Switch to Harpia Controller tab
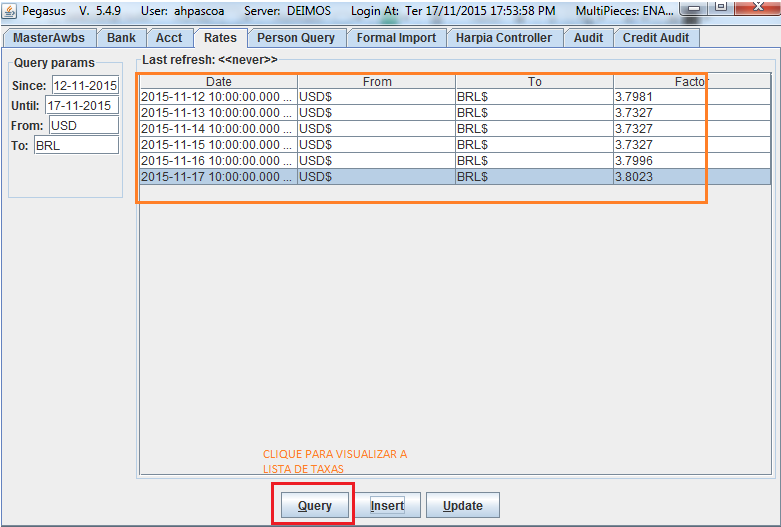Viewport: 781px width, 527px height. pyautogui.click(x=504, y=38)
